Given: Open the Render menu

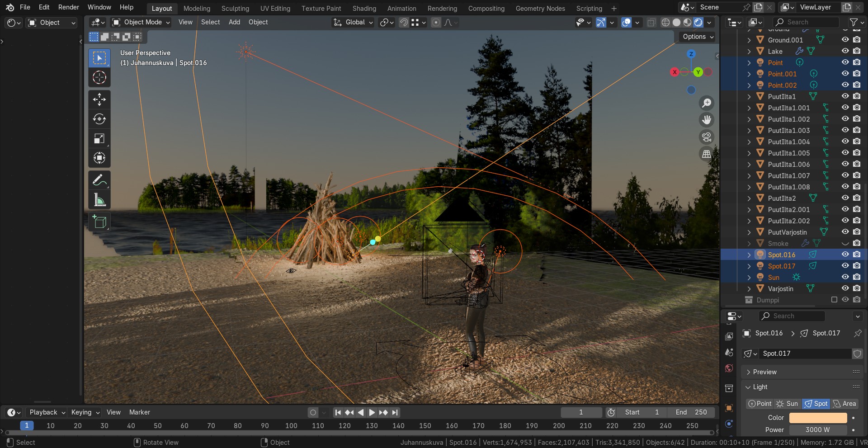Looking at the screenshot, I should pyautogui.click(x=69, y=7).
